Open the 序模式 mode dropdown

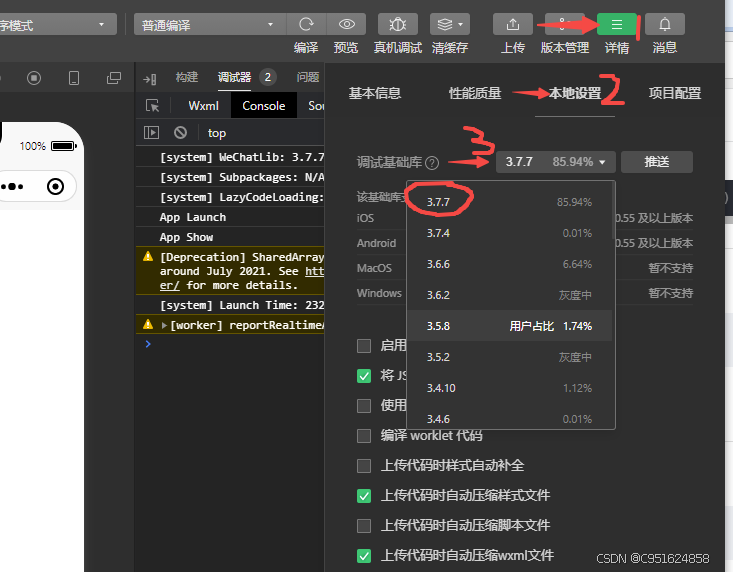tap(58, 24)
